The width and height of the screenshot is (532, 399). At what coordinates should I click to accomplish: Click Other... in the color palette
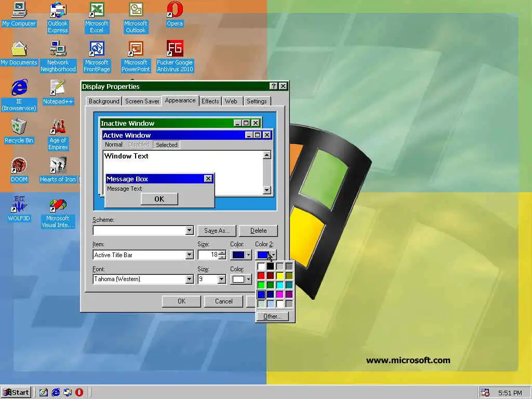pos(272,316)
